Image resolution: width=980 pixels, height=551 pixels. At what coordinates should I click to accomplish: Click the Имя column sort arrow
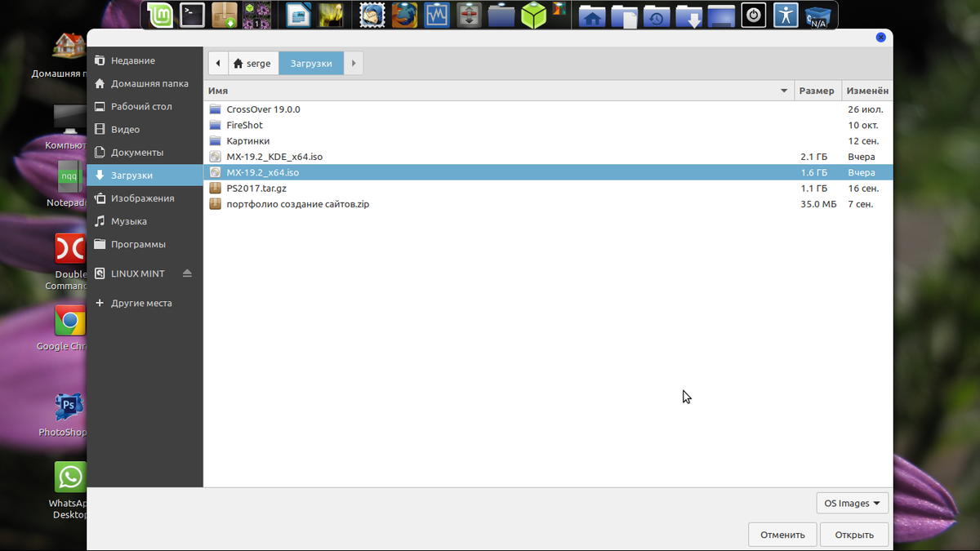tap(784, 91)
